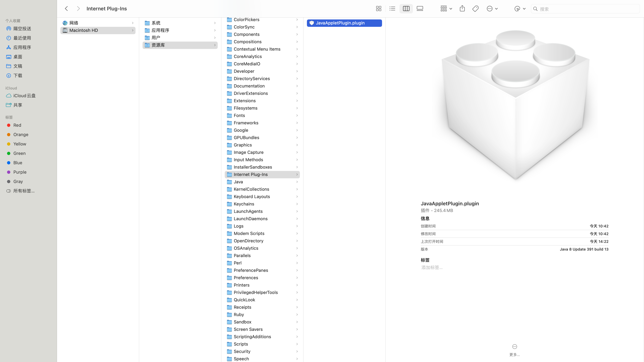Click the Share toolbar icon
Viewport: 644px width, 362px height.
coord(462,9)
